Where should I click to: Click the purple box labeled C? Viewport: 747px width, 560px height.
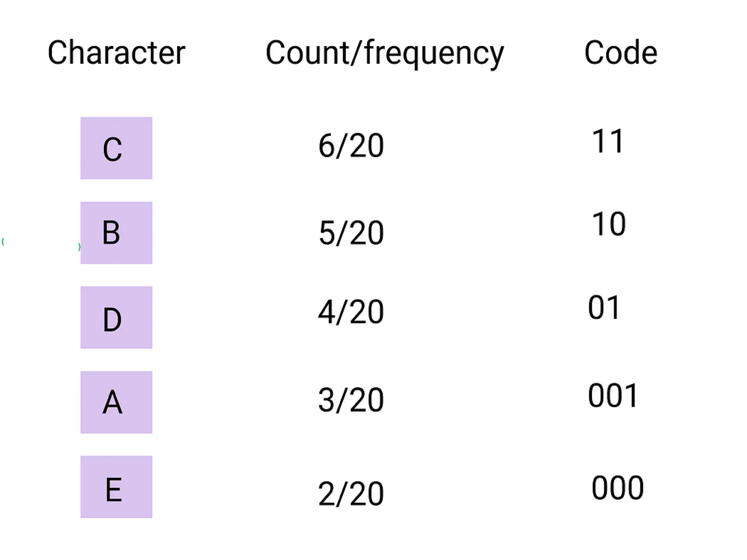coord(116,148)
